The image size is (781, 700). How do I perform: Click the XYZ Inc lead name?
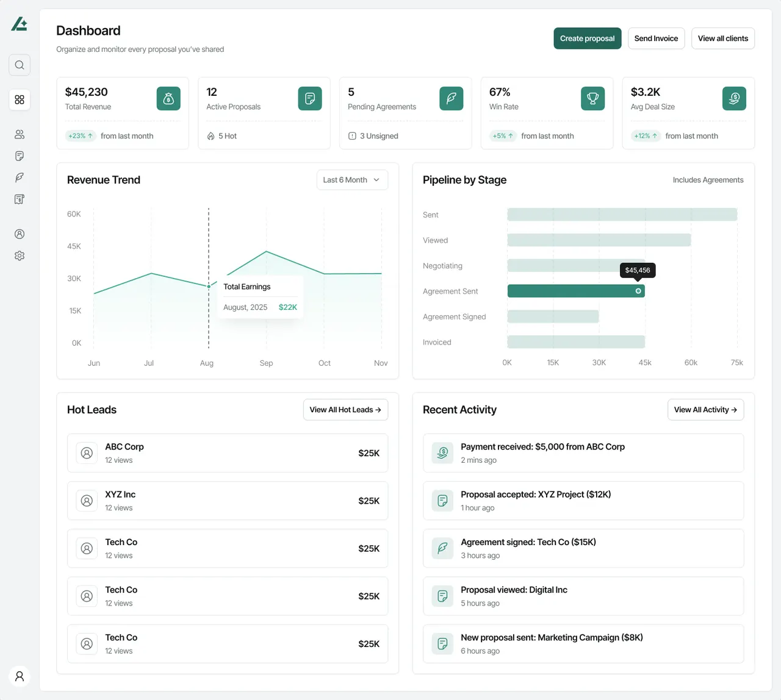120,495
